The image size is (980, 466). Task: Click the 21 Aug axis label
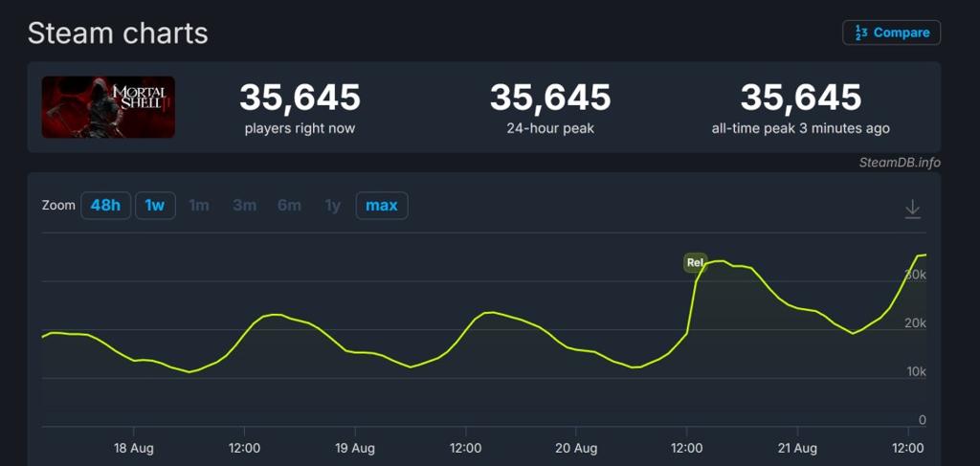(x=797, y=449)
